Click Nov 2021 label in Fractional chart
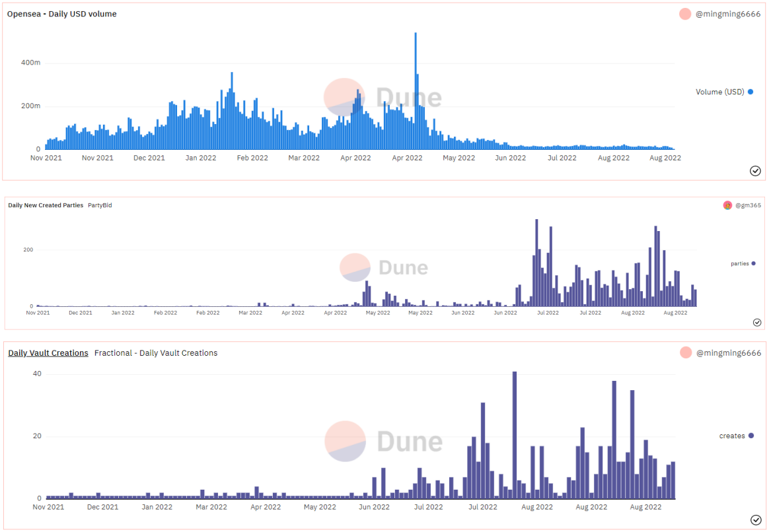Image resolution: width=769 pixels, height=532 pixels. pyautogui.click(x=48, y=507)
